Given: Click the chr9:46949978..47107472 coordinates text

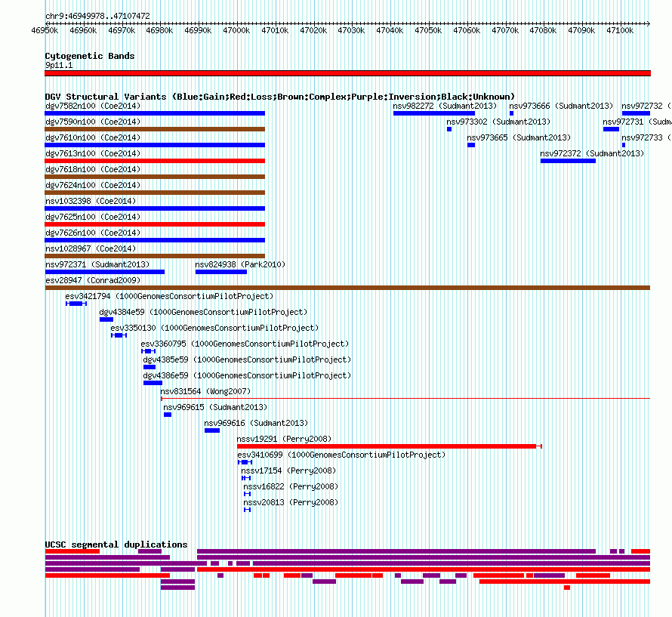Looking at the screenshot, I should (97, 16).
